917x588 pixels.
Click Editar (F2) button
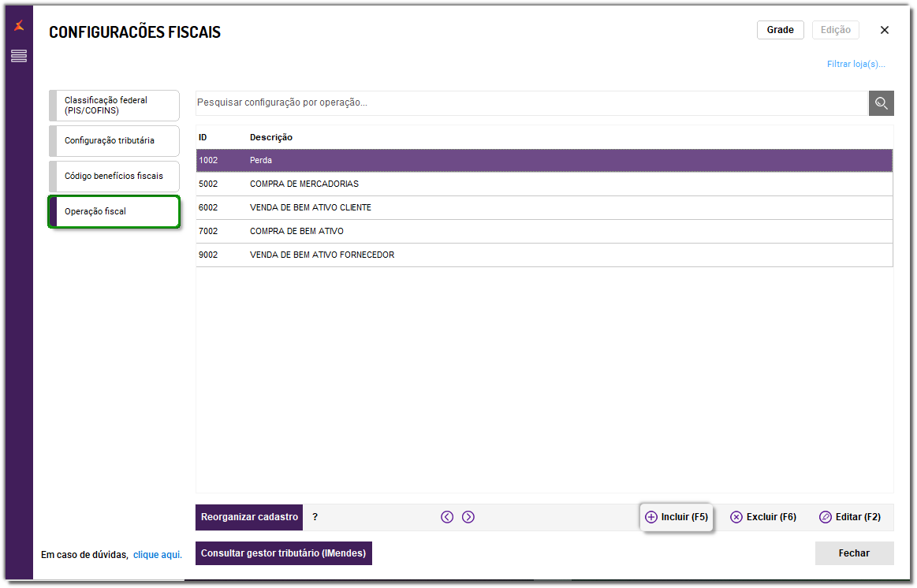point(850,517)
